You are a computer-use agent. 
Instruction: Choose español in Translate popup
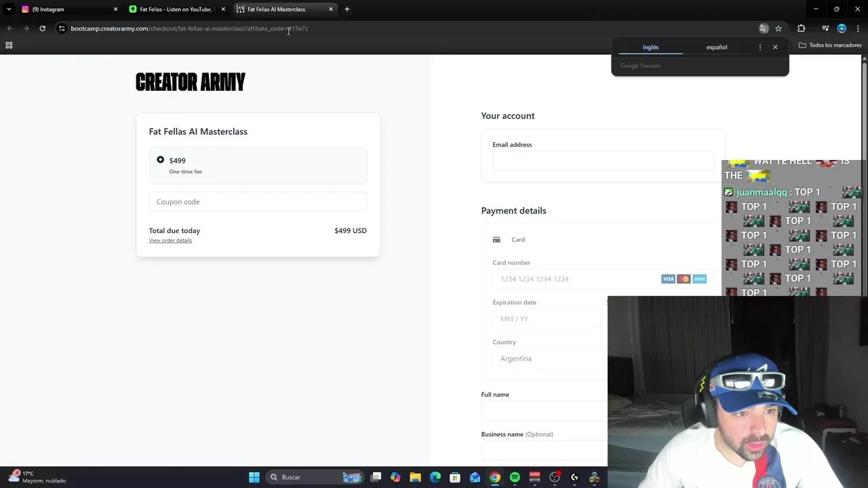tap(716, 47)
